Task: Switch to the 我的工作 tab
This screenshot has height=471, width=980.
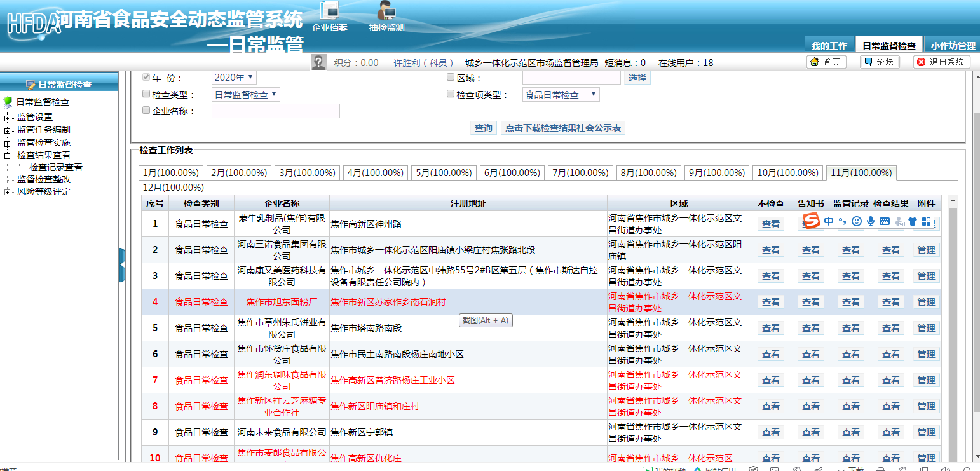Action: (x=829, y=45)
